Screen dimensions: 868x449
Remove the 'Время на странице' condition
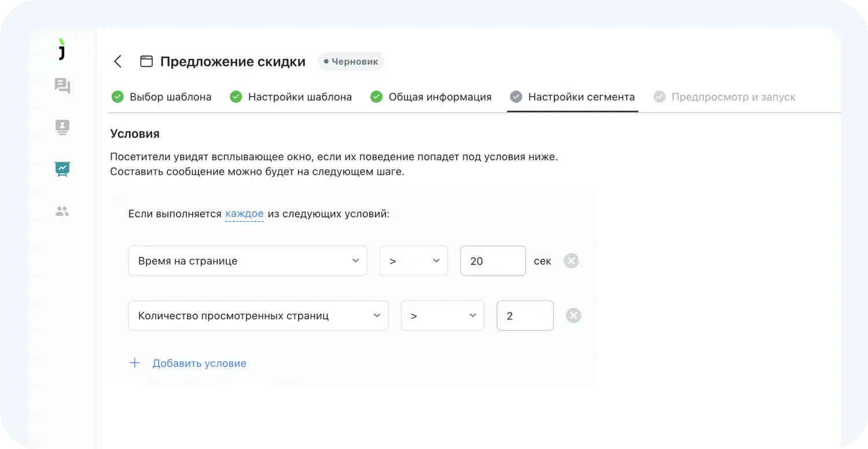tap(571, 261)
